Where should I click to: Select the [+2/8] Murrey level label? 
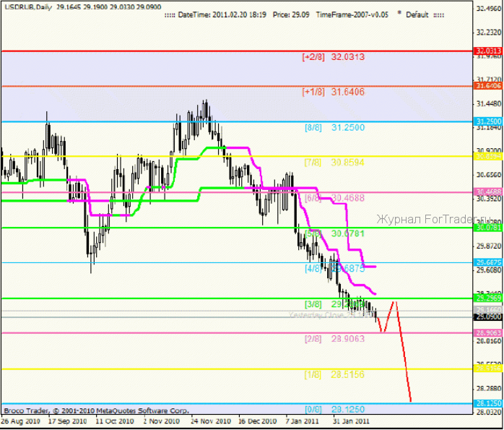click(313, 57)
